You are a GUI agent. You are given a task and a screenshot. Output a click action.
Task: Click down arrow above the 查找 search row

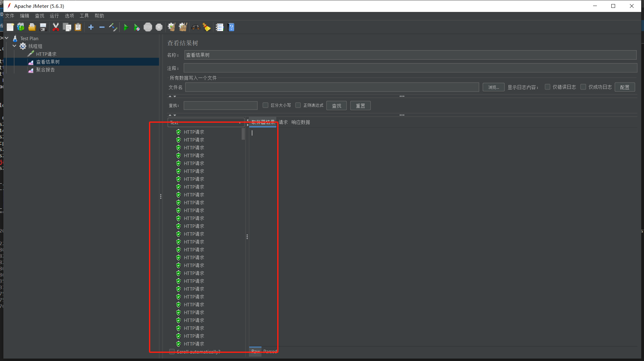click(x=175, y=96)
